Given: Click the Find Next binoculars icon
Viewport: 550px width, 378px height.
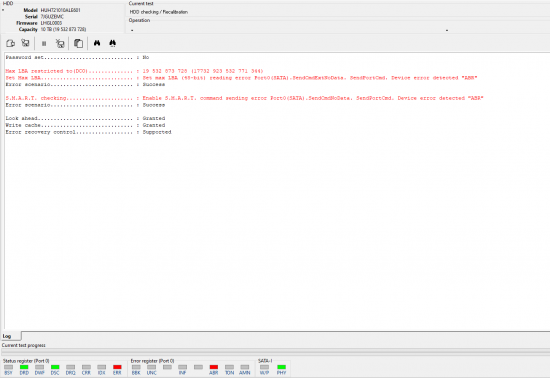Looking at the screenshot, I should tap(112, 43).
